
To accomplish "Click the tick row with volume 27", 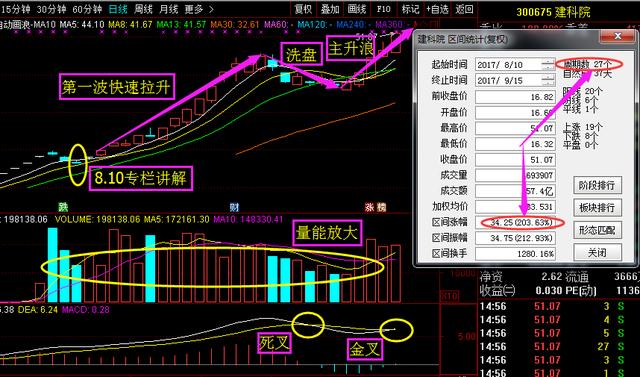I will click(557, 346).
